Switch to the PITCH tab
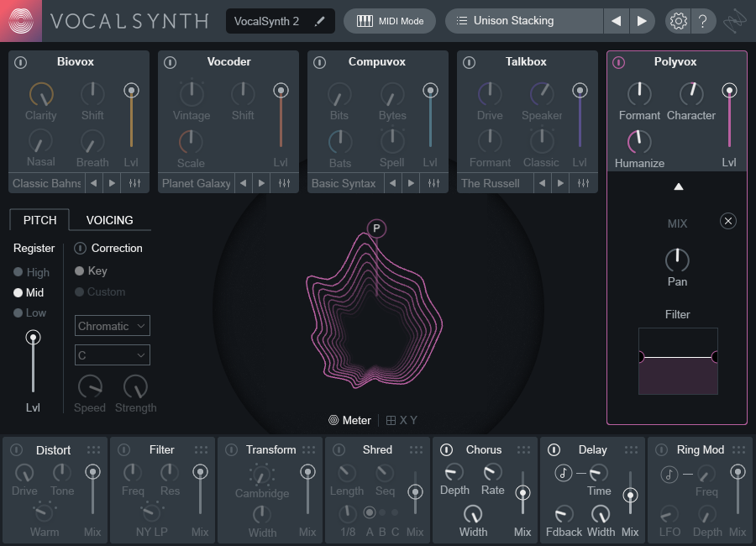This screenshot has height=546, width=756. pyautogui.click(x=39, y=220)
